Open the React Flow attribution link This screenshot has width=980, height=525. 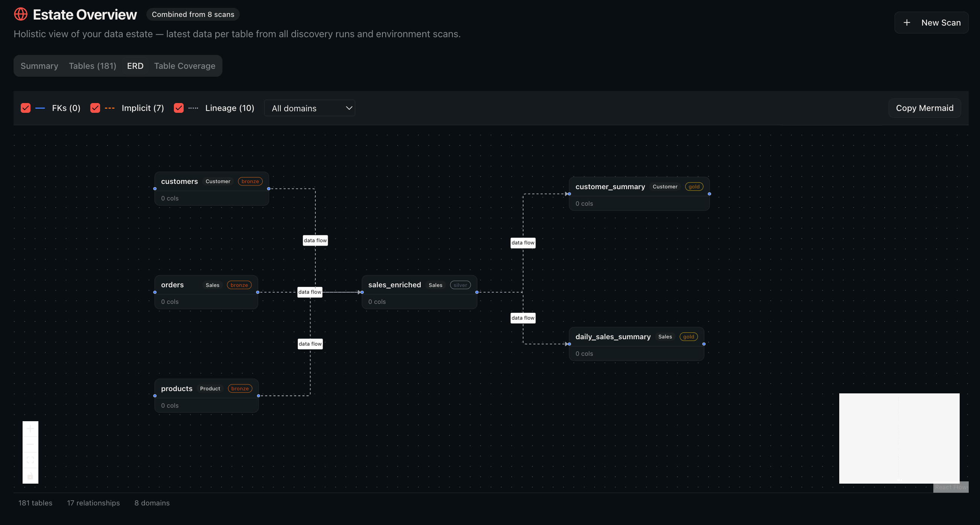click(951, 487)
